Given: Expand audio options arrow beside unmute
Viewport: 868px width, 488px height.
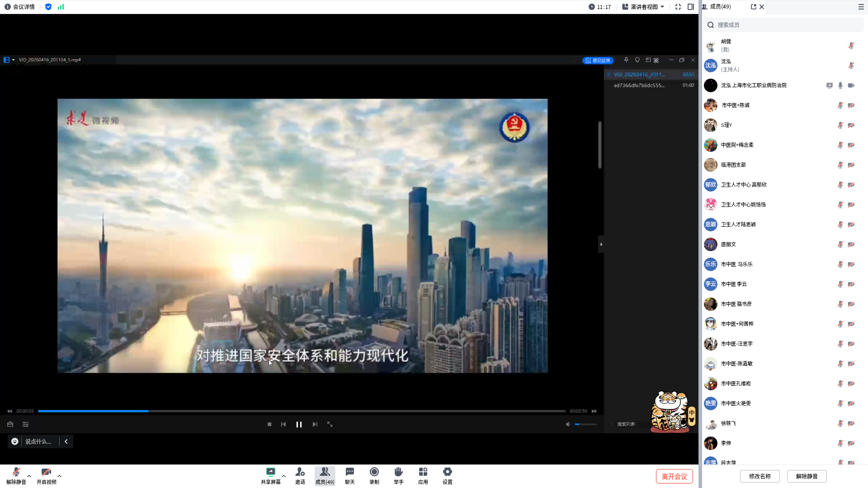Looking at the screenshot, I should [29, 476].
